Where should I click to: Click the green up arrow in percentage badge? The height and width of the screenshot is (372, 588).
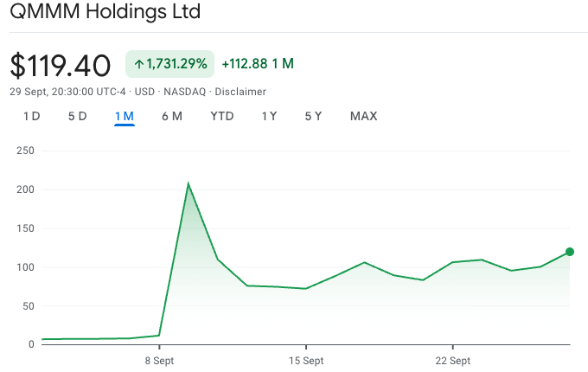138,64
